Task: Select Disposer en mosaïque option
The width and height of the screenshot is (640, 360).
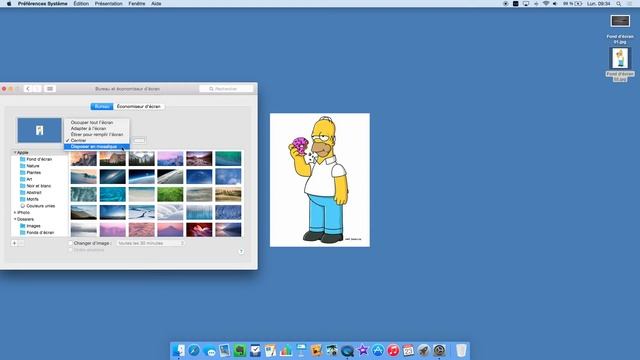Action: (97, 147)
